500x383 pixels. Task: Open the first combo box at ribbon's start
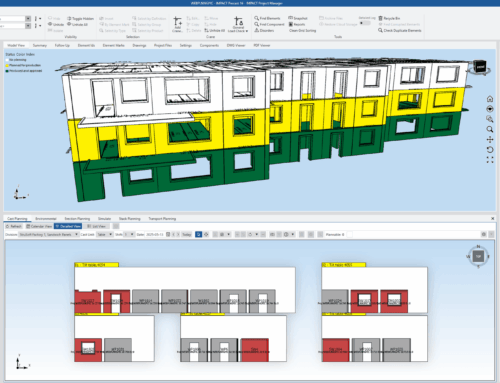(28, 19)
